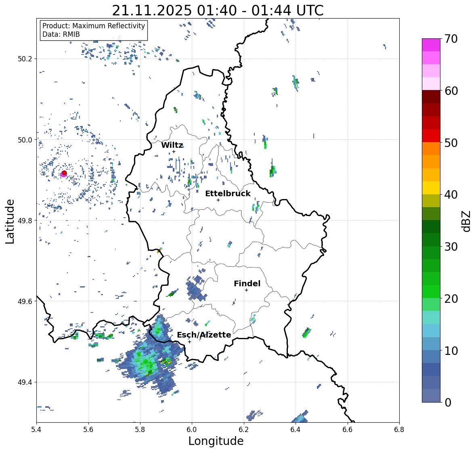The height and width of the screenshot is (451, 476).
Task: Click the longitude tick label 6.0
Action: 192,430
